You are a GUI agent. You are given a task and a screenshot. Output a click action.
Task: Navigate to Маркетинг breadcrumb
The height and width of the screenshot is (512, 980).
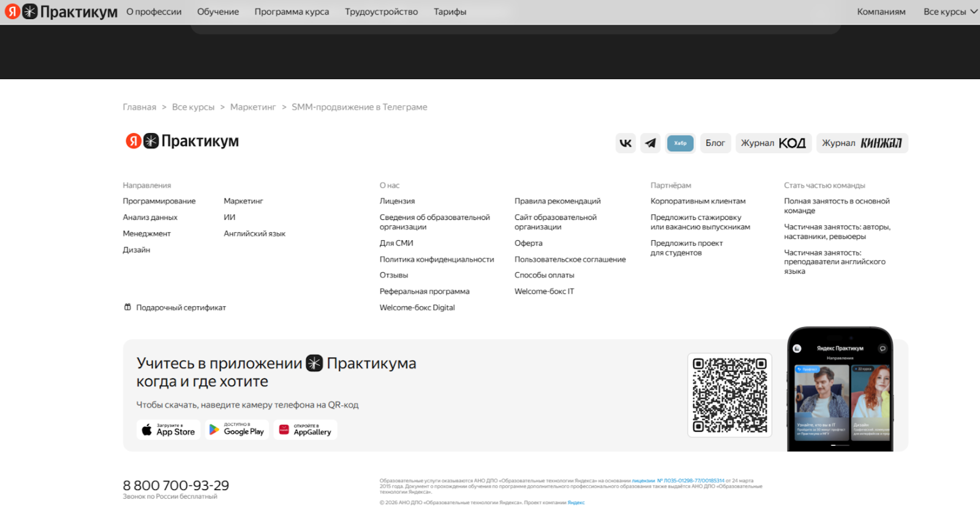pyautogui.click(x=253, y=107)
